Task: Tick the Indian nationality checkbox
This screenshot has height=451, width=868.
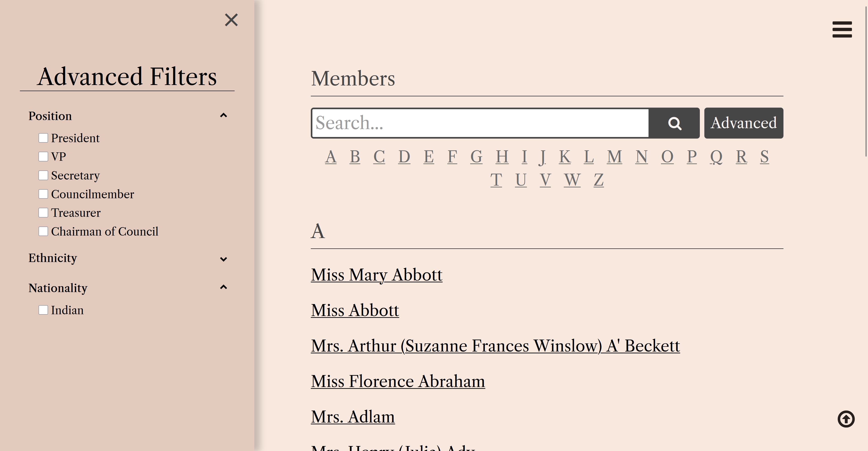Action: [43, 310]
